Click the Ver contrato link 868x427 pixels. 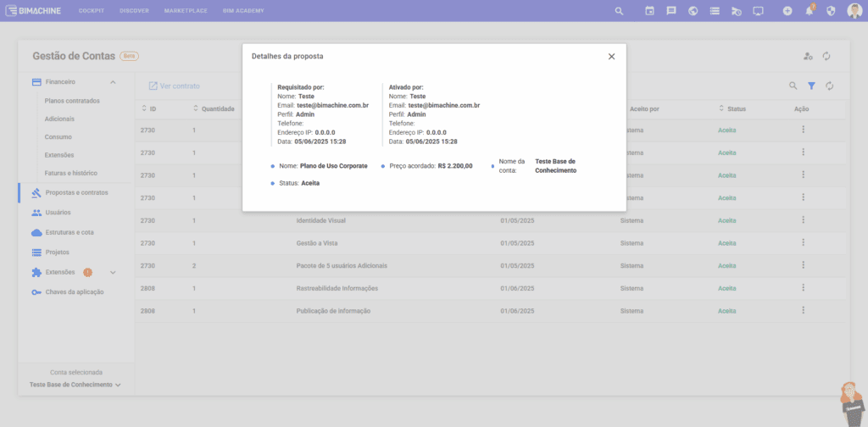click(x=175, y=86)
